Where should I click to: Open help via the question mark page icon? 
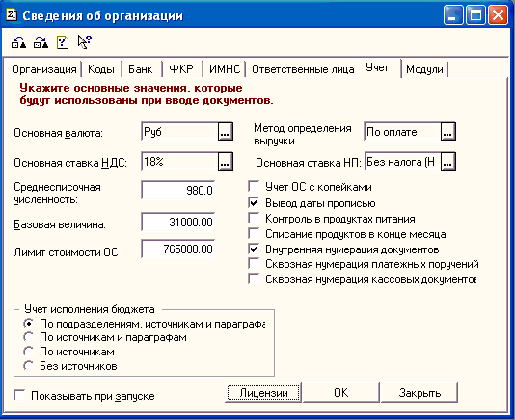point(63,42)
